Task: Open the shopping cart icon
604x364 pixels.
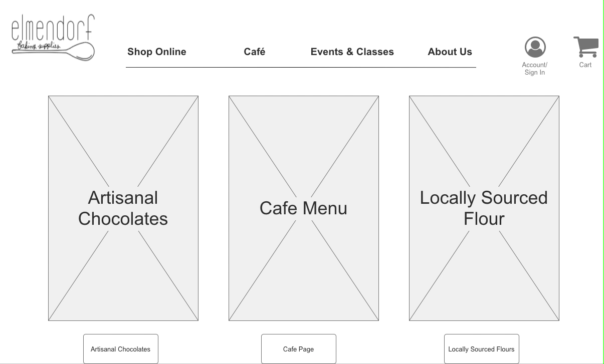Action: click(x=586, y=47)
